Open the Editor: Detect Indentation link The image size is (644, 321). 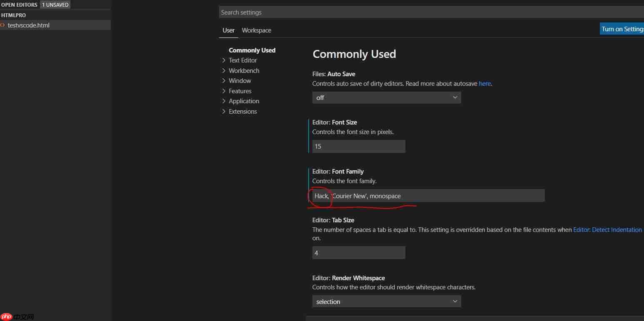click(x=607, y=230)
